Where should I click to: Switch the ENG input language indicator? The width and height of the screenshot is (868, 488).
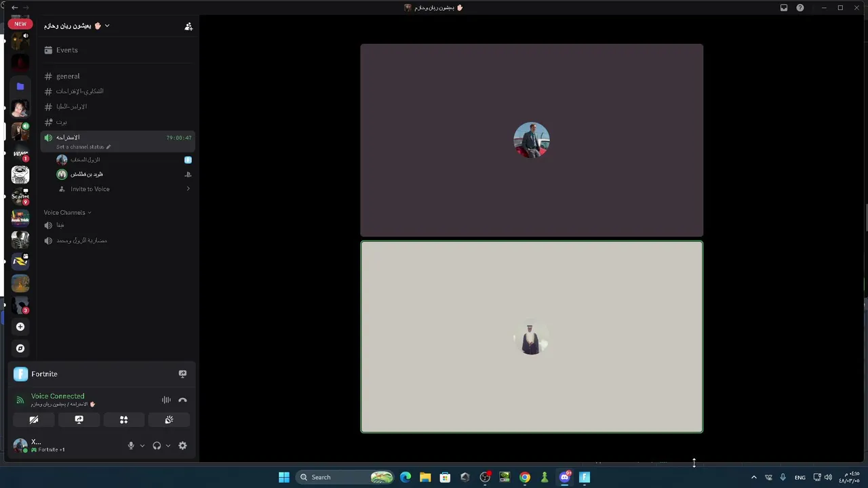(800, 477)
